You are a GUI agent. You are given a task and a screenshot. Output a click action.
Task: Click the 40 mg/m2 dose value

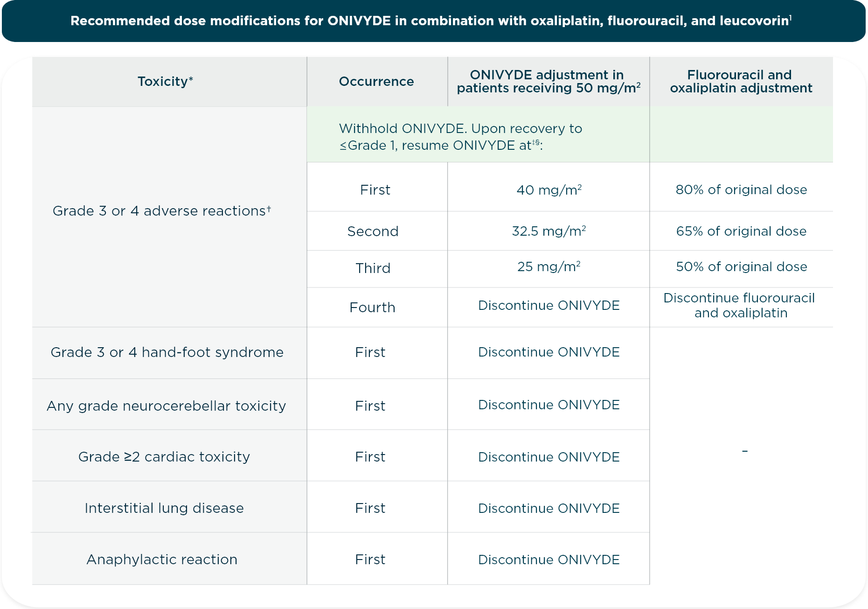click(x=549, y=189)
